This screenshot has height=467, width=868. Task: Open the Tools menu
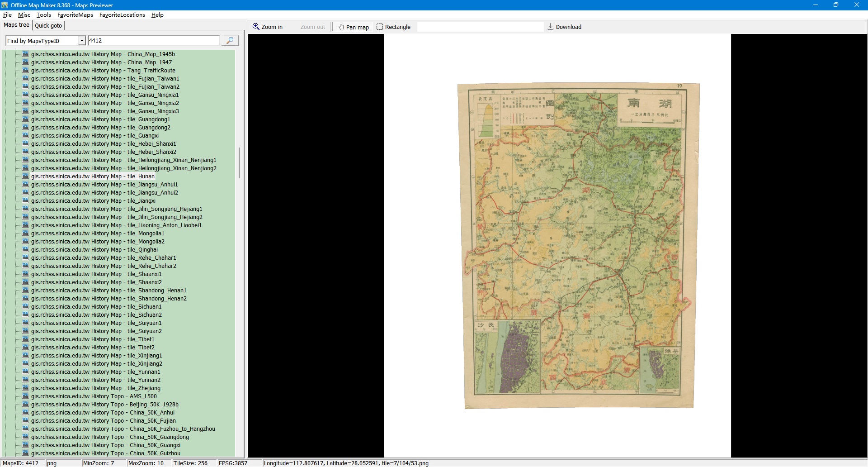(x=44, y=15)
